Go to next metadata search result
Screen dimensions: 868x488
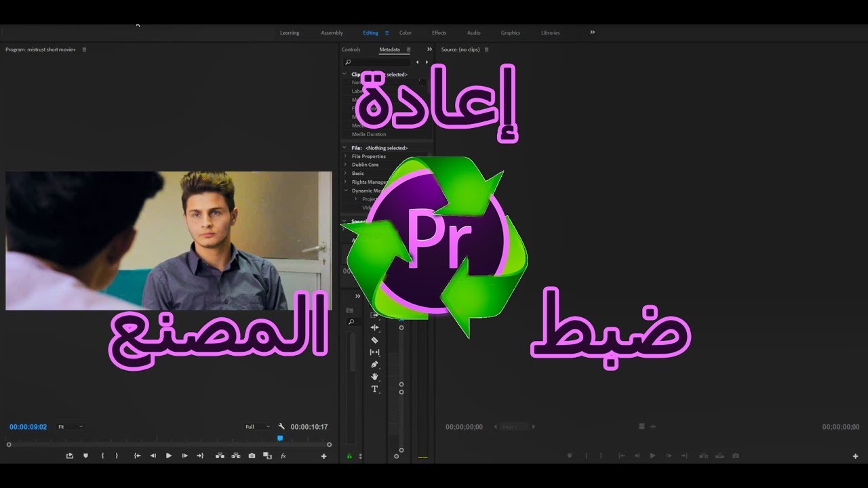coord(427,62)
